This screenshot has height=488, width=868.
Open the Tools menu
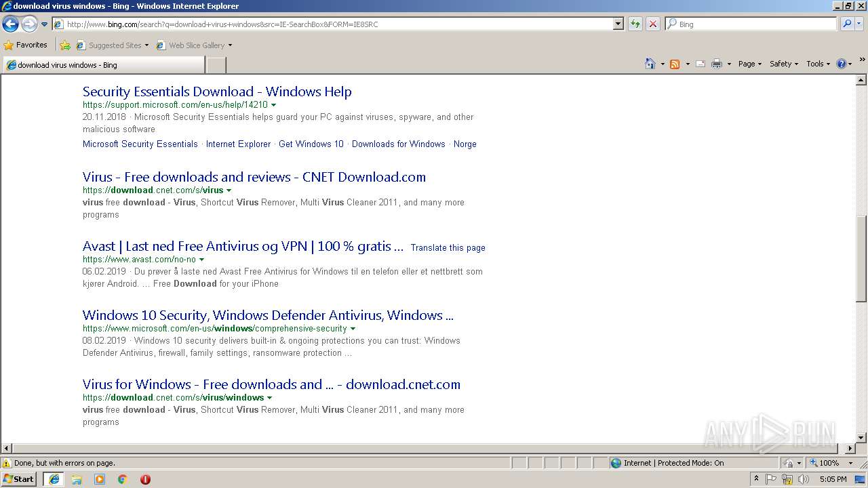click(x=818, y=64)
